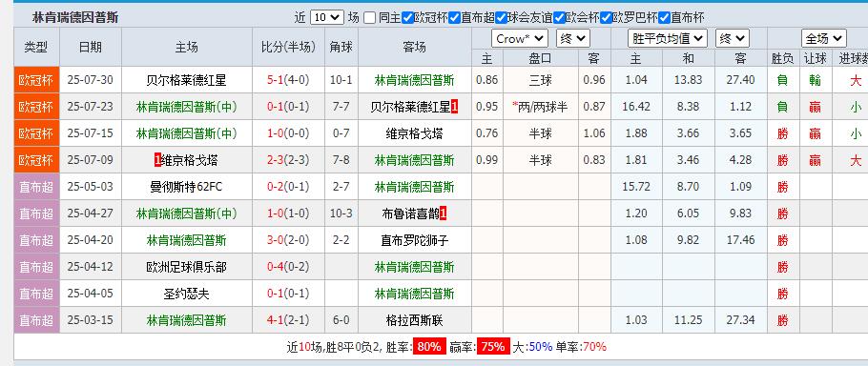Click the 3-0(2-0) score
Viewport: 868px width, 366px height.
288,240
